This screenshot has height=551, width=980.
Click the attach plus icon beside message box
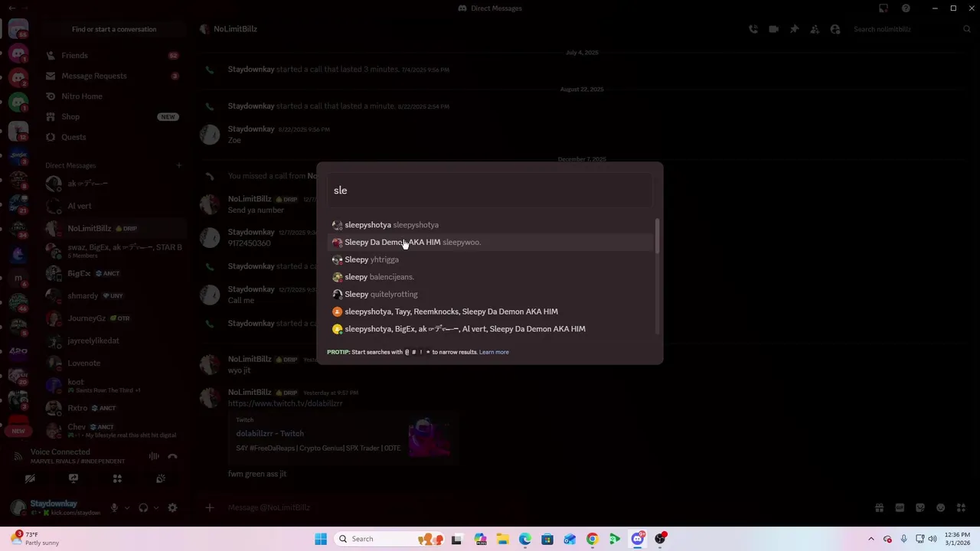(209, 507)
